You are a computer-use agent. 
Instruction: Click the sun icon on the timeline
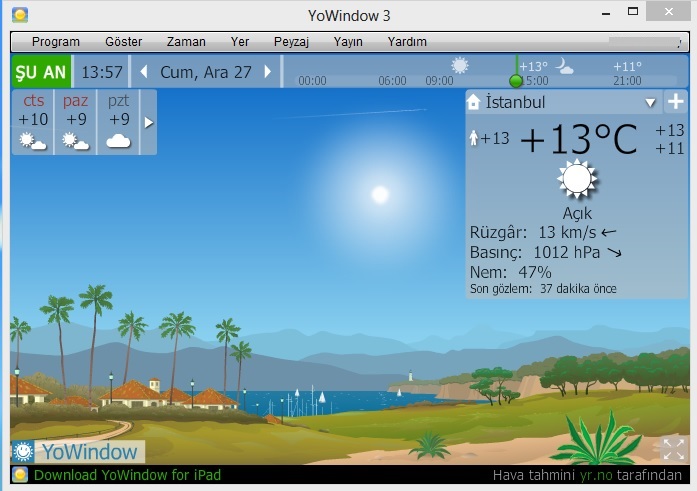pos(459,65)
